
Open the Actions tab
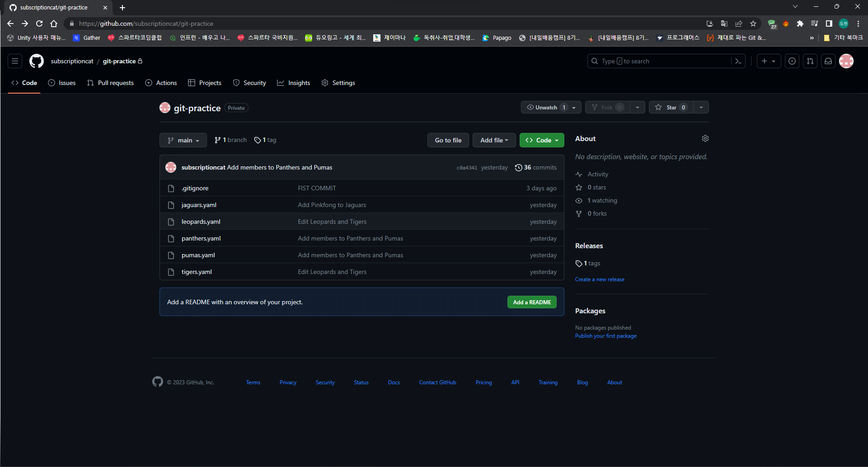point(161,83)
